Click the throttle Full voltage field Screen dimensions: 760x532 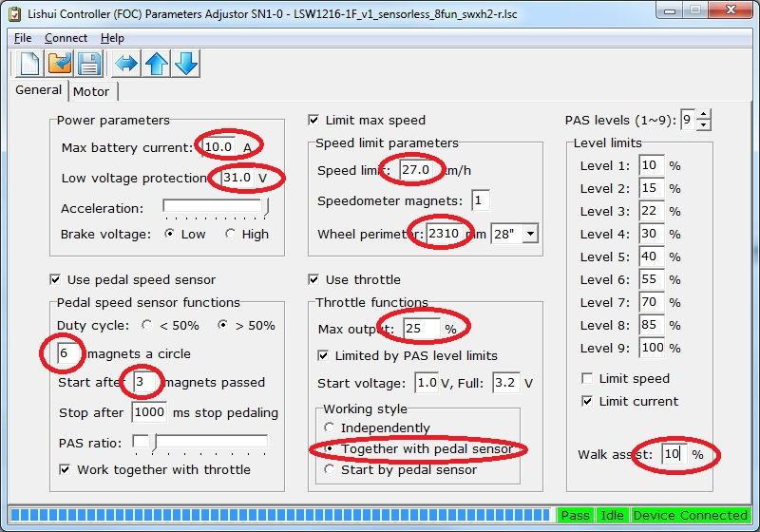coord(505,383)
